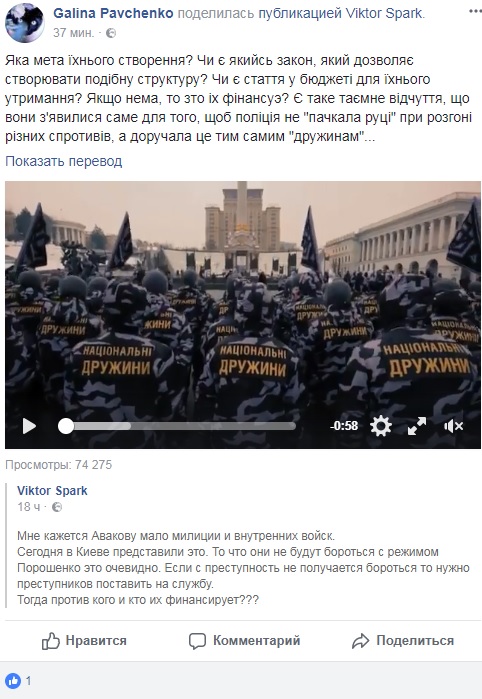Open the like reaction count icon
The image size is (482, 699).
[x=13, y=681]
